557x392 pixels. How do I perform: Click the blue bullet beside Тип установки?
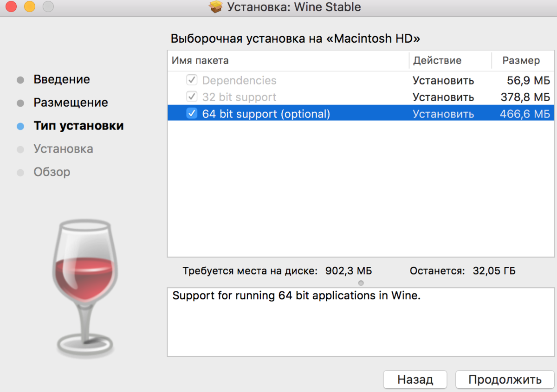pos(20,126)
